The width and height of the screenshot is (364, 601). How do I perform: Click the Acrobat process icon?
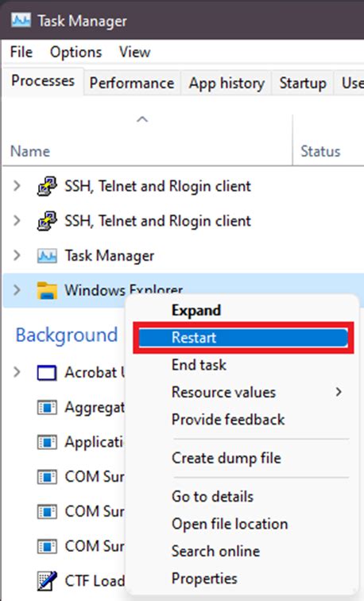click(47, 373)
